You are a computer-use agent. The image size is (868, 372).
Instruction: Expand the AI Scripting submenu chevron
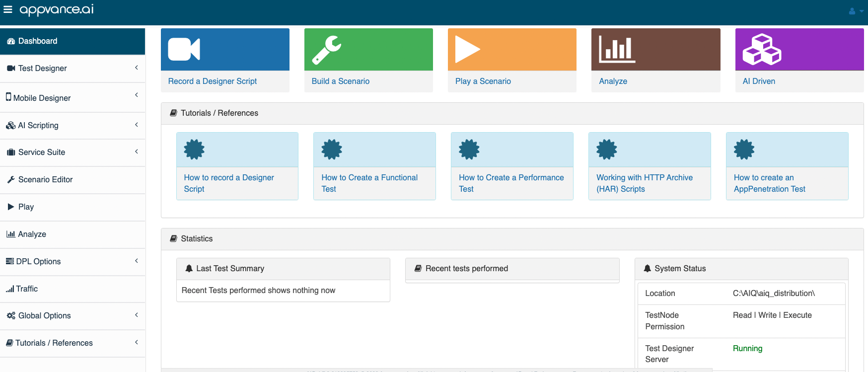coord(137,125)
